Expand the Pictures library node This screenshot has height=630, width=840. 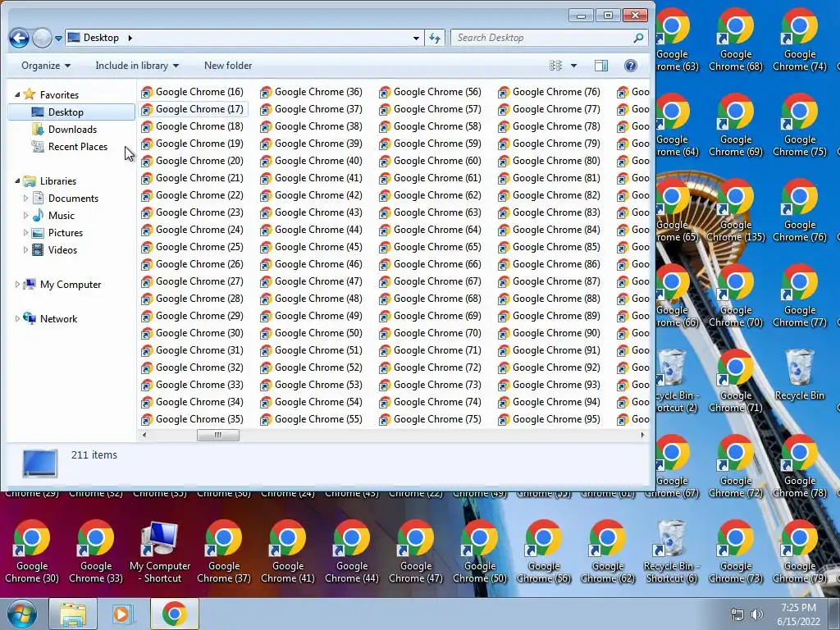click(x=25, y=232)
